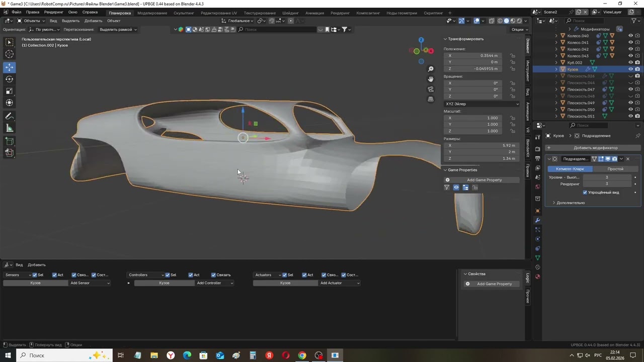Toggle modifier edit mode display icon
Screen dimensions: 644x362
point(601,159)
